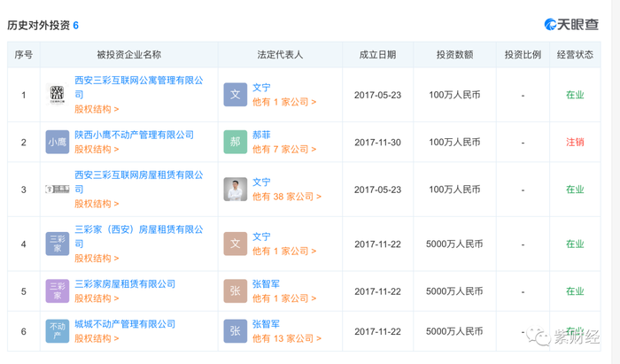Open 西安三彩互联网公寓管理有限公司 company link
This screenshot has width=620, height=364.
[139, 88]
